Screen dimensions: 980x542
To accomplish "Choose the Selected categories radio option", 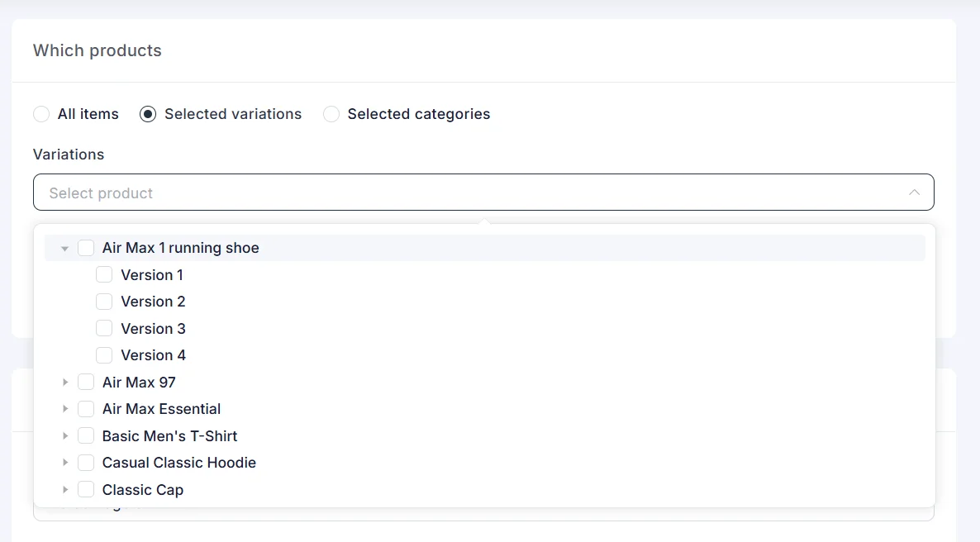I will (x=331, y=114).
